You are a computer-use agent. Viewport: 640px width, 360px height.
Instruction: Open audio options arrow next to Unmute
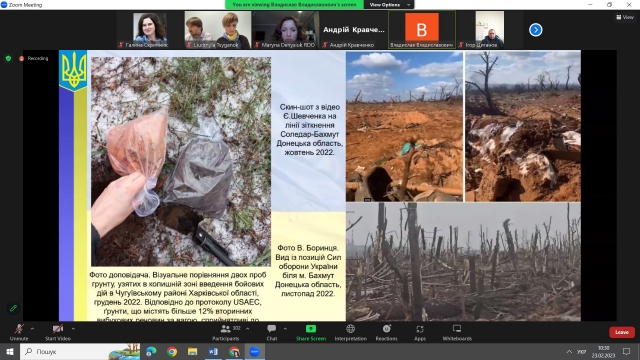(x=32, y=329)
